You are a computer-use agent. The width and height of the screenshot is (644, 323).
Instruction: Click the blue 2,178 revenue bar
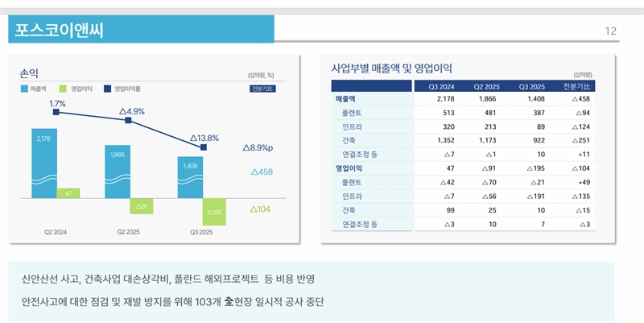pos(43,157)
